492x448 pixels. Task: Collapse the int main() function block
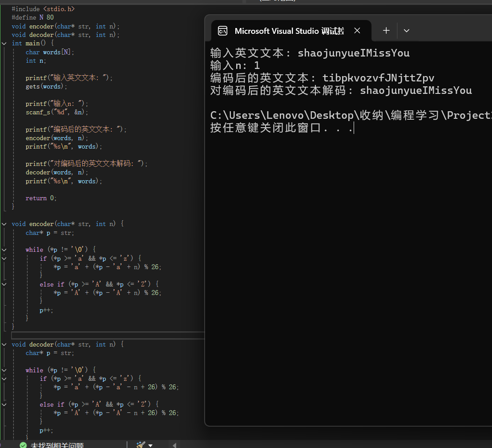[4, 43]
